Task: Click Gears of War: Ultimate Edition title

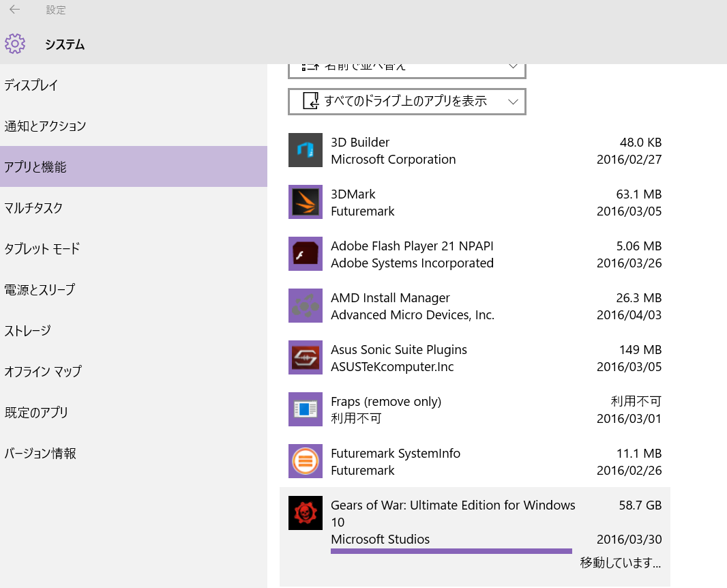Action: (x=453, y=514)
